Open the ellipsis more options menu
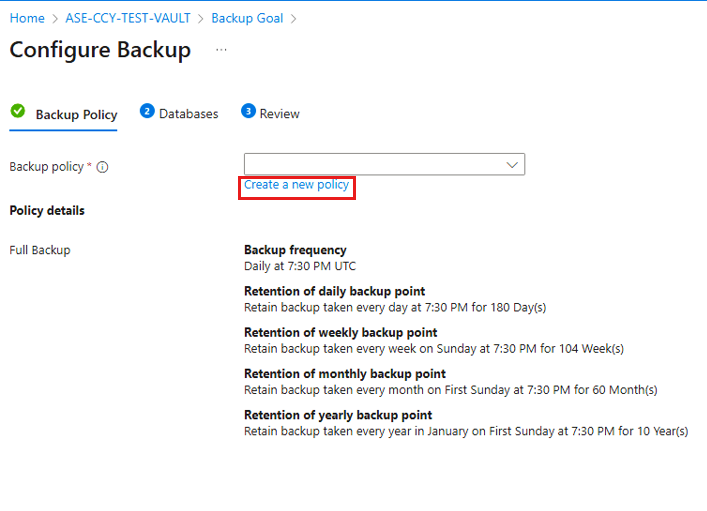Image resolution: width=707 pixels, height=511 pixels. tap(221, 49)
